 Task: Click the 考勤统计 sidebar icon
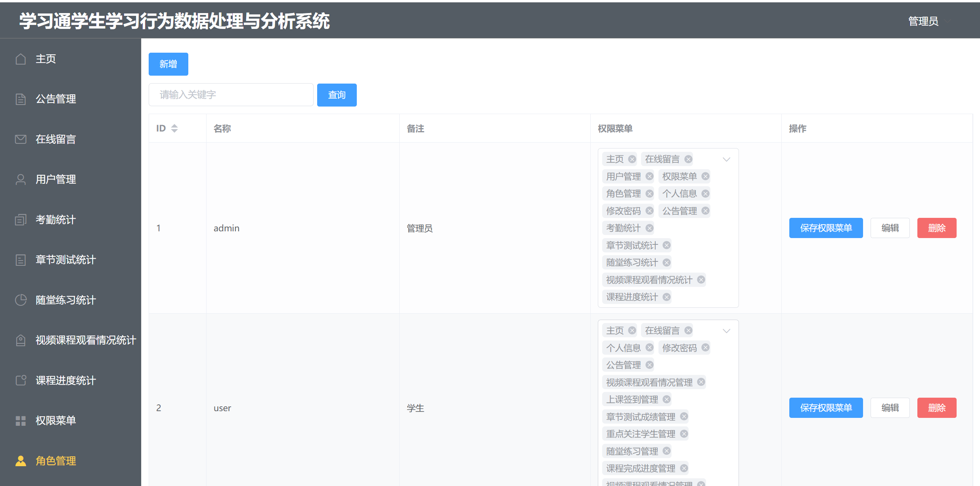point(21,219)
